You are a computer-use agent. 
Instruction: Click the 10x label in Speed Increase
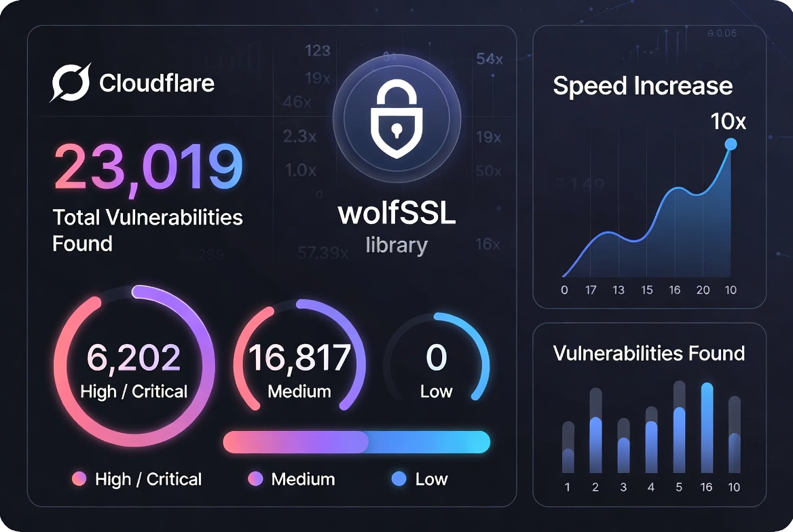click(729, 121)
